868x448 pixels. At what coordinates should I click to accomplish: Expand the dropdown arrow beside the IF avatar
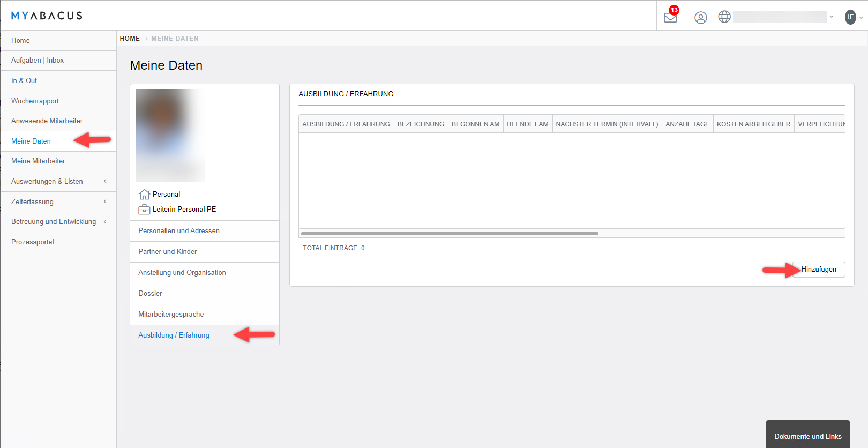(861, 18)
